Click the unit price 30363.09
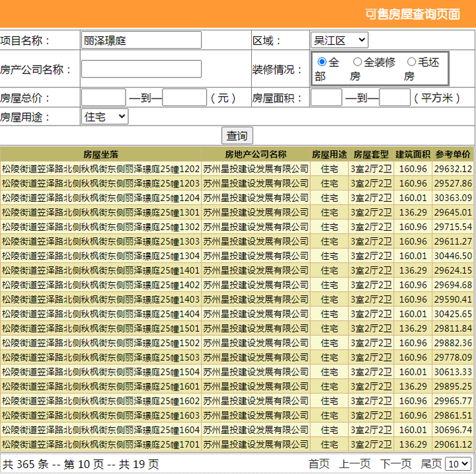476x474 pixels. click(453, 198)
